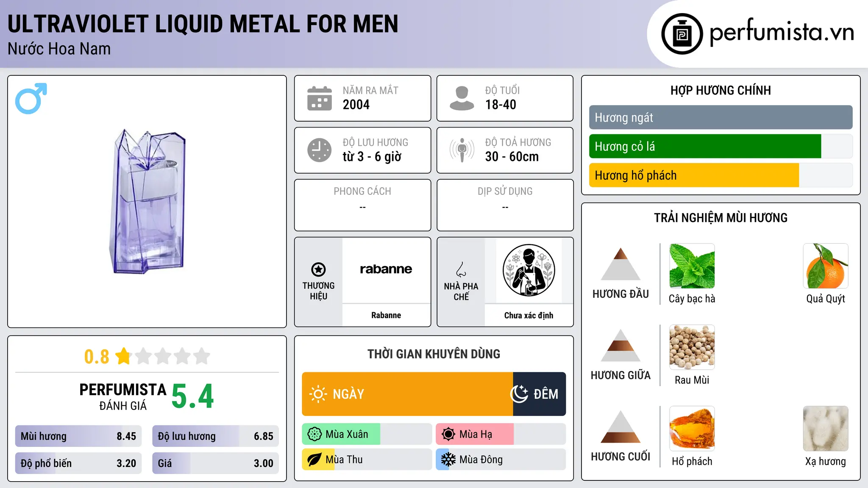Click the blue male gender symbol icon
The width and height of the screenshot is (868, 488).
[x=31, y=98]
